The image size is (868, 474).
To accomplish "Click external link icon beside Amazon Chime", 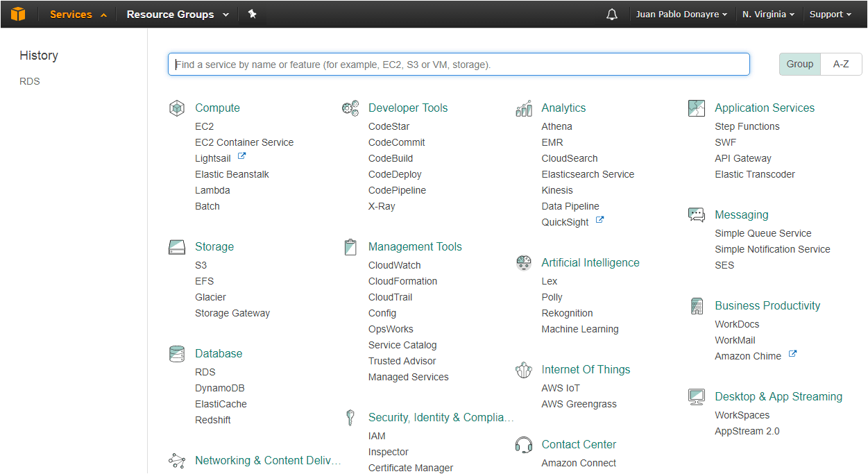I will click(x=792, y=355).
